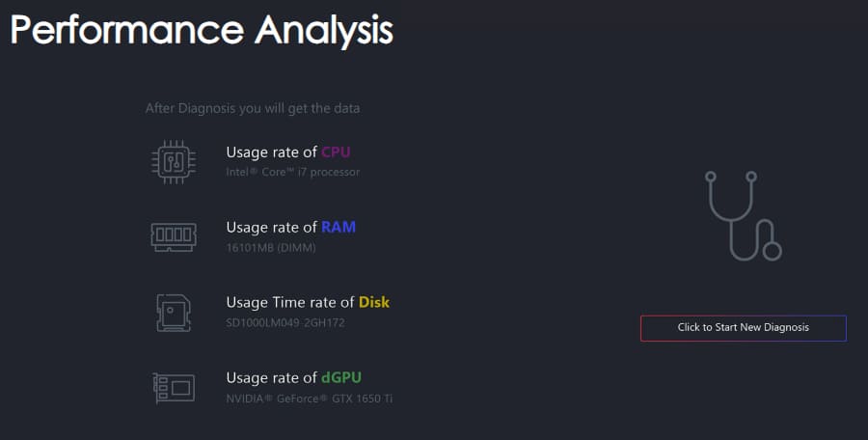This screenshot has width=868, height=440.
Task: Click the RAM memory module icon
Action: pos(174,236)
